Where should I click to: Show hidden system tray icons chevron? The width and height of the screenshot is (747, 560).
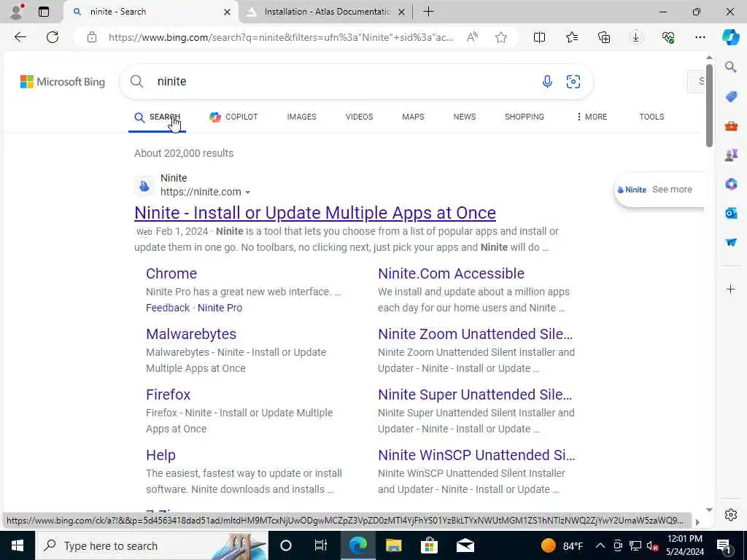[600, 545]
